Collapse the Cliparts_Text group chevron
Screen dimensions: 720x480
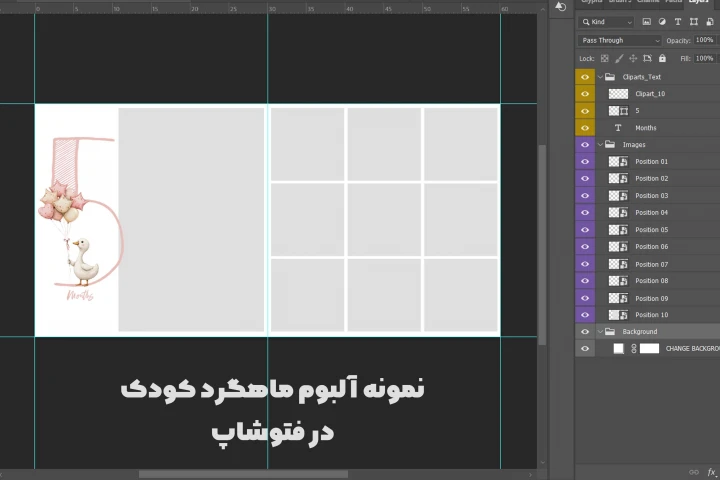click(x=600, y=77)
